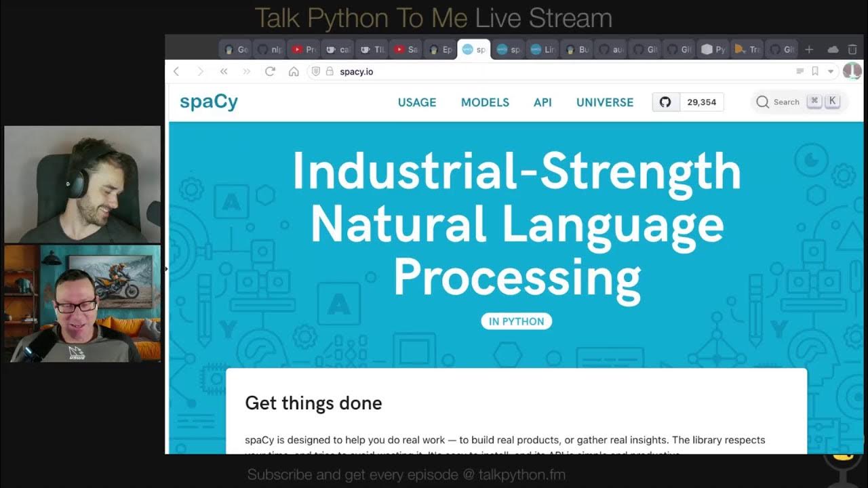This screenshot has height=488, width=868.
Task: Open a new browser tab with plus button
Action: (808, 49)
